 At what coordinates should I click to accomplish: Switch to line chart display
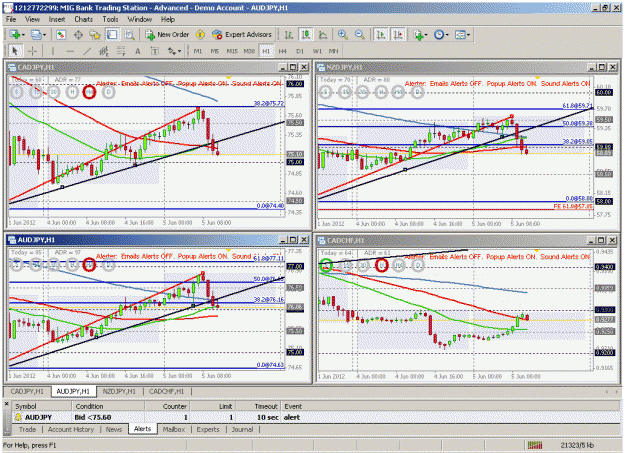coord(323,35)
